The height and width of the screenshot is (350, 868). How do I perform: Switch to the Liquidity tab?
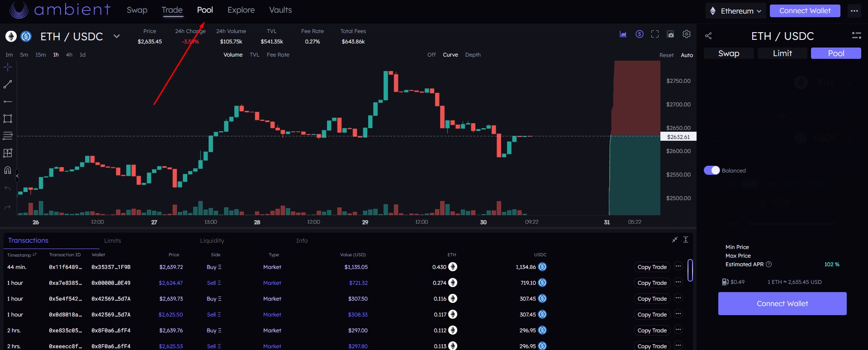212,241
